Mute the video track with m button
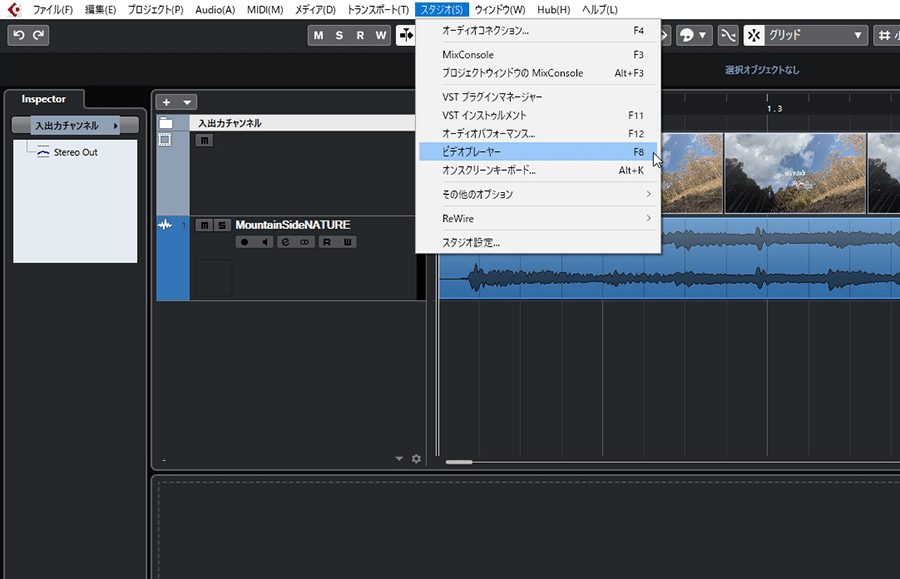 pos(204,141)
